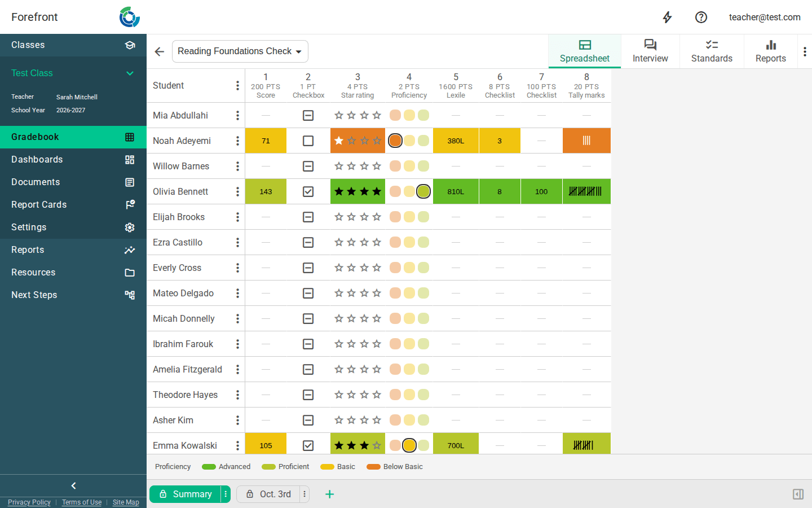The image size is (812, 508).
Task: Open row menu for Olivia Bennett
Action: 237,191
